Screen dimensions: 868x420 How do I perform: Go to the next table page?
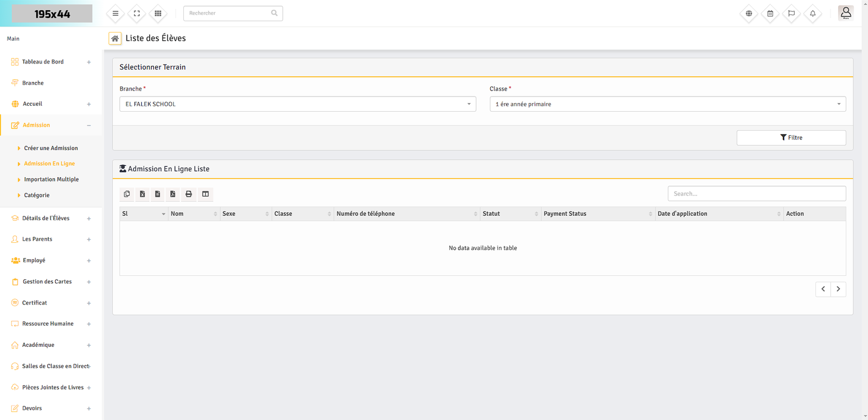pyautogui.click(x=838, y=289)
